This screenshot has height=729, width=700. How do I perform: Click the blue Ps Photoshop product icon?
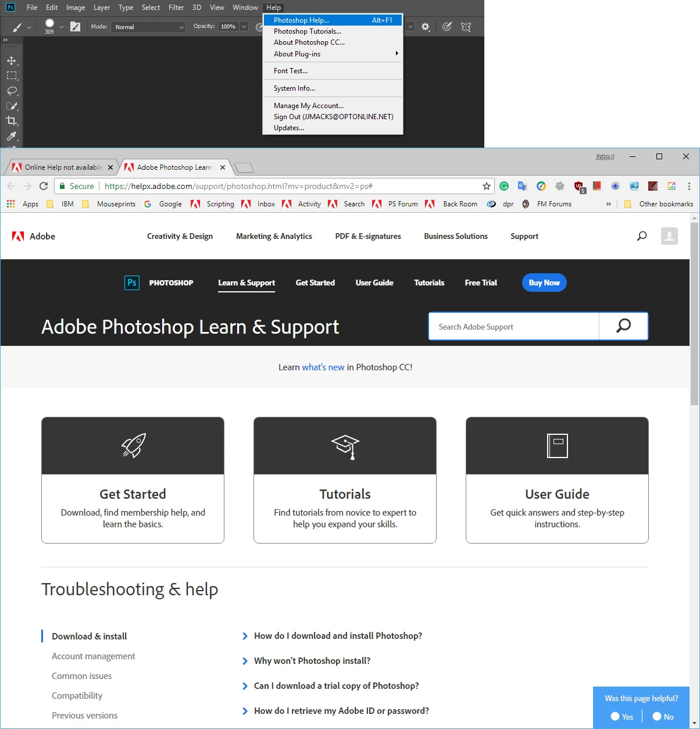point(132,283)
